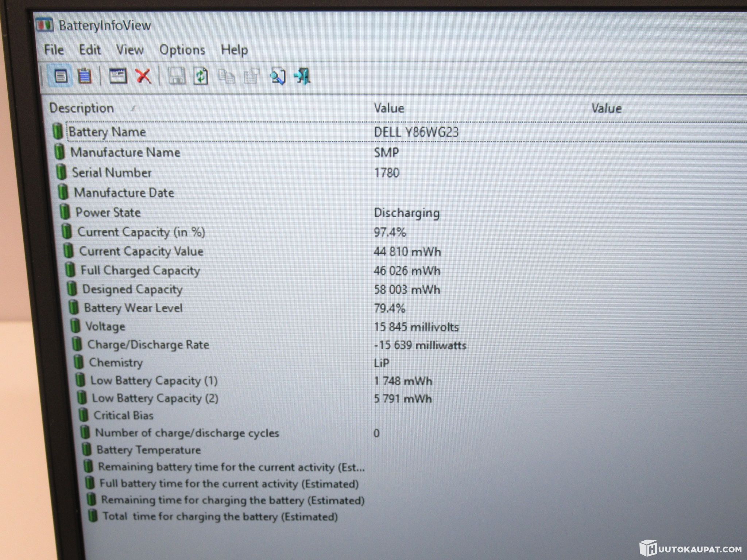Select the Voltage row label
Screen dimensions: 747x560
[x=105, y=326]
